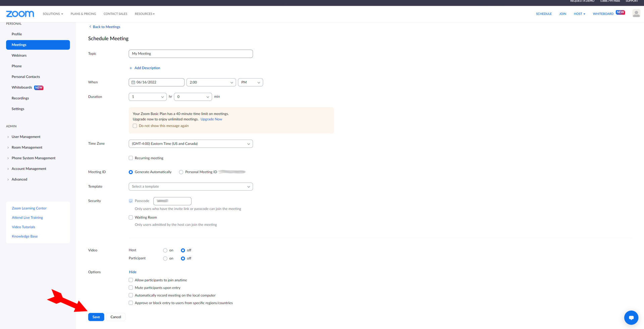The image size is (644, 329).
Task: Expand Account Management section
Action: (29, 169)
